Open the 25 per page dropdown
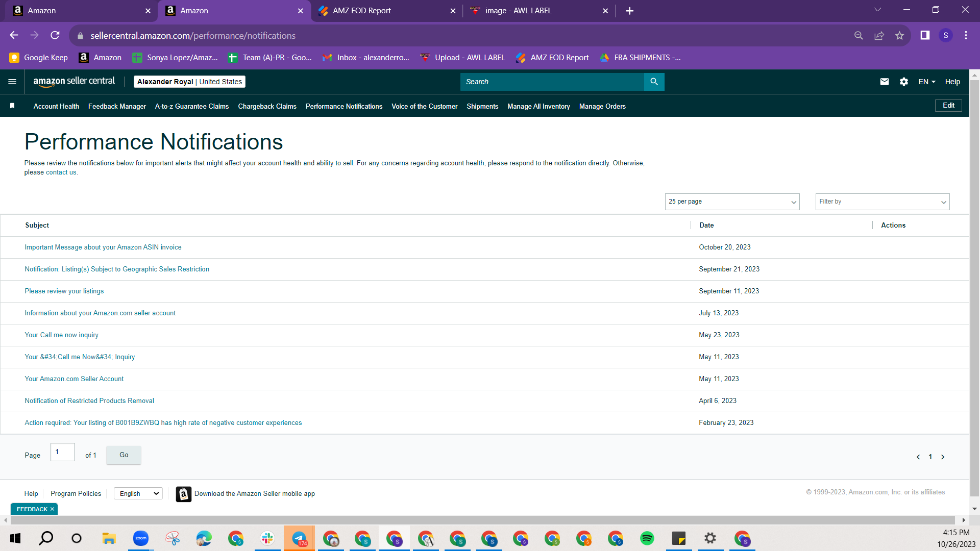This screenshot has width=980, height=551. pyautogui.click(x=732, y=202)
